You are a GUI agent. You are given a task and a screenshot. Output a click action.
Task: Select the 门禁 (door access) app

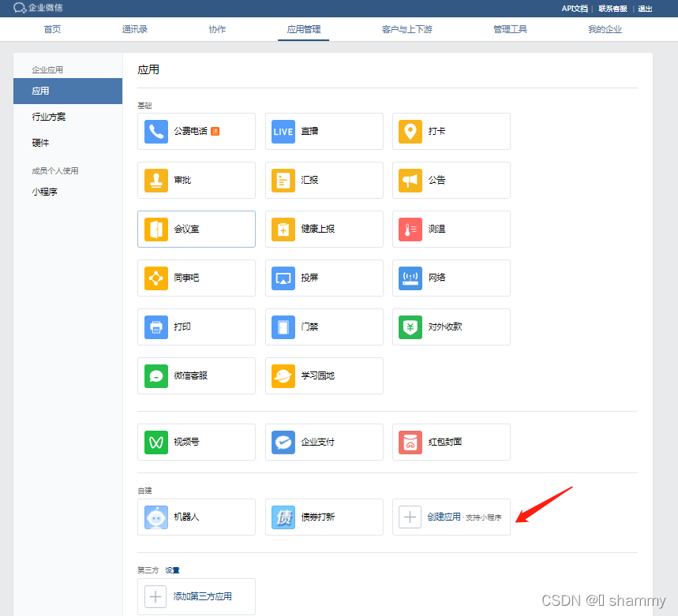[324, 327]
